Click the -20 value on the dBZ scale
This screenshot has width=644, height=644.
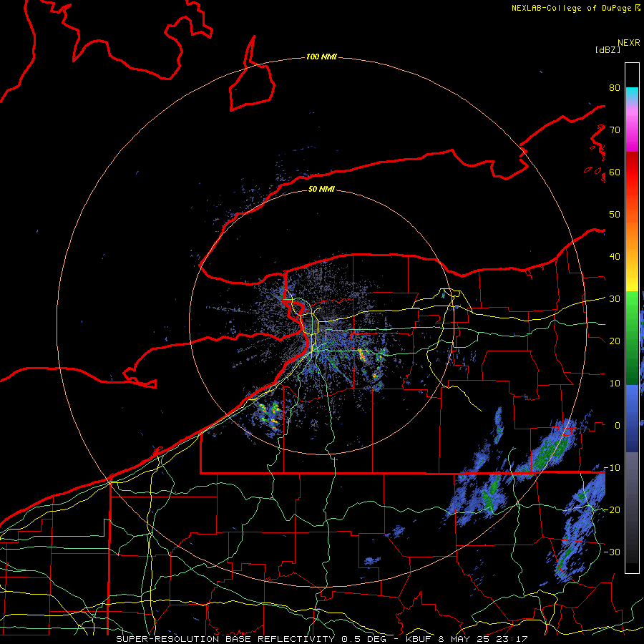point(612,509)
